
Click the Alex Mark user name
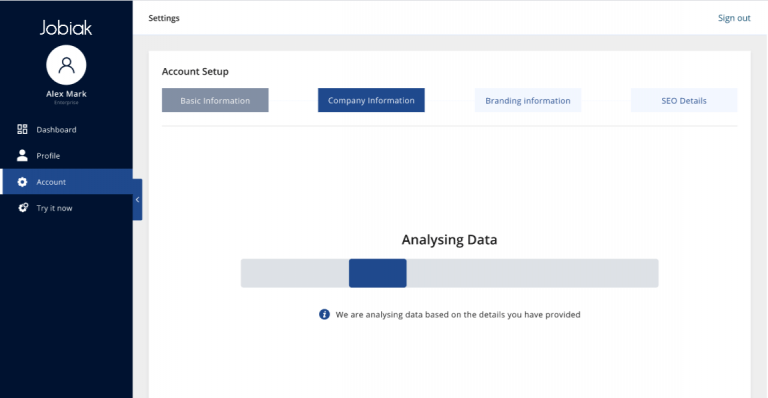point(66,94)
